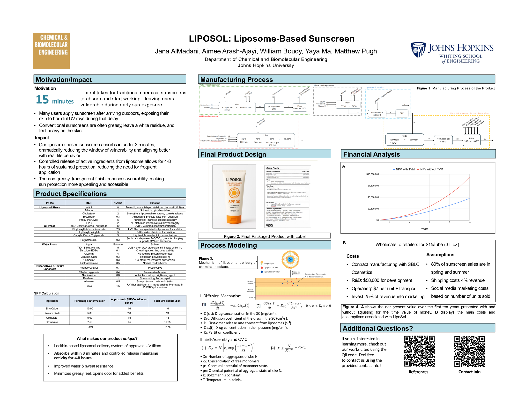The image size is (532, 411).
Task: Click the 'Polysorbate 80' table cell
Action: click(x=89, y=240)
